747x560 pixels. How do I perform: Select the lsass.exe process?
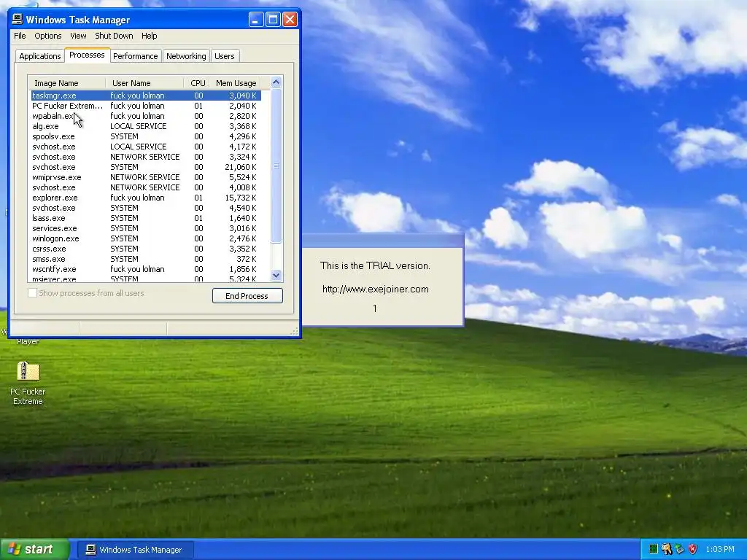coord(146,218)
